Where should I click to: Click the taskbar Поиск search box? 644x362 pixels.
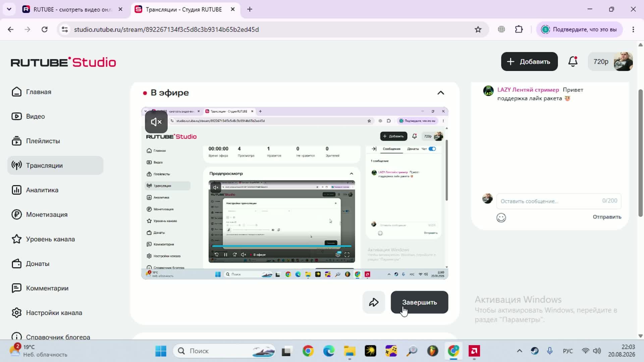tap(224, 351)
